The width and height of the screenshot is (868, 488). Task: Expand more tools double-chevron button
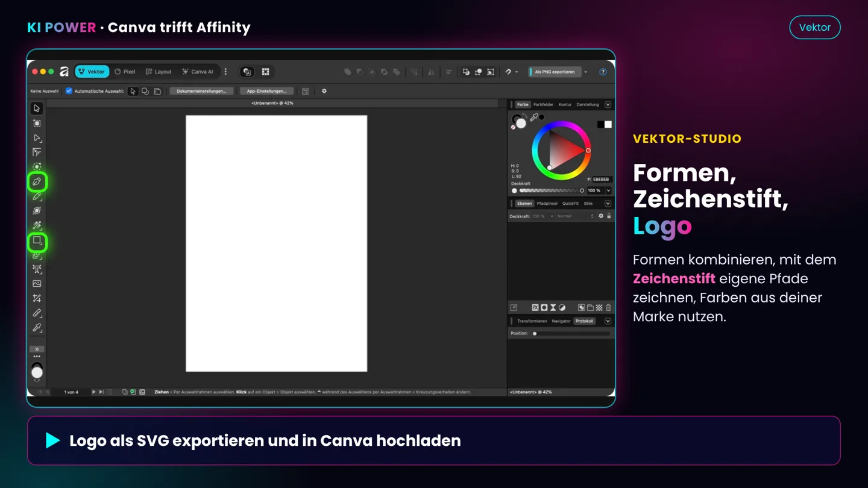coord(37,349)
